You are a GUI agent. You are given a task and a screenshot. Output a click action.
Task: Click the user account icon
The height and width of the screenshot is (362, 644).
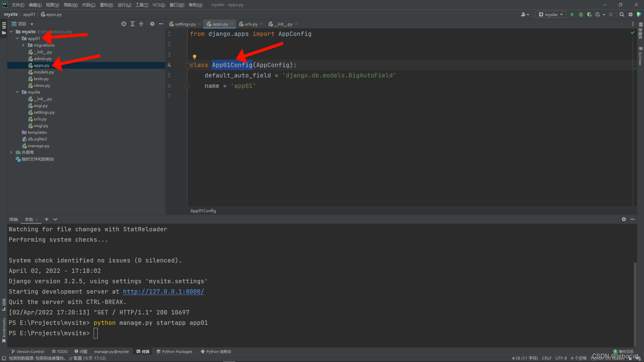pos(525,14)
